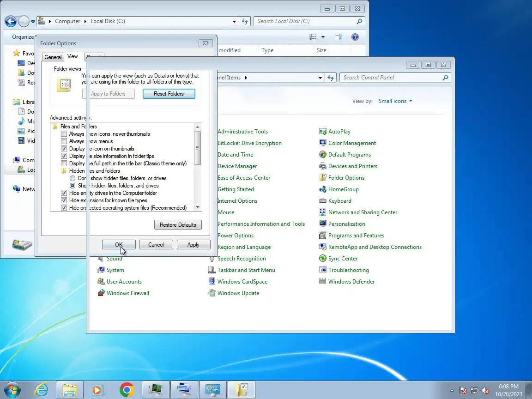Toggle 'Display file icon on thumbnails' checkbox
Screen dimensions: 532x399
(64, 149)
